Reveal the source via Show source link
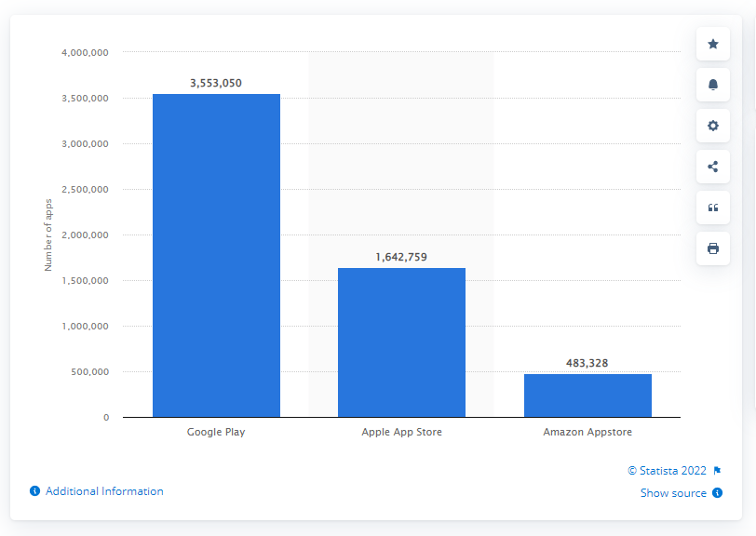This screenshot has width=756, height=536. pos(673,492)
